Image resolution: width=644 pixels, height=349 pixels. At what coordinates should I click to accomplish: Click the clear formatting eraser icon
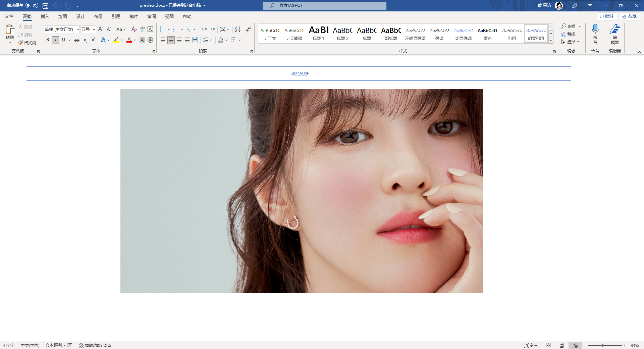(x=134, y=29)
